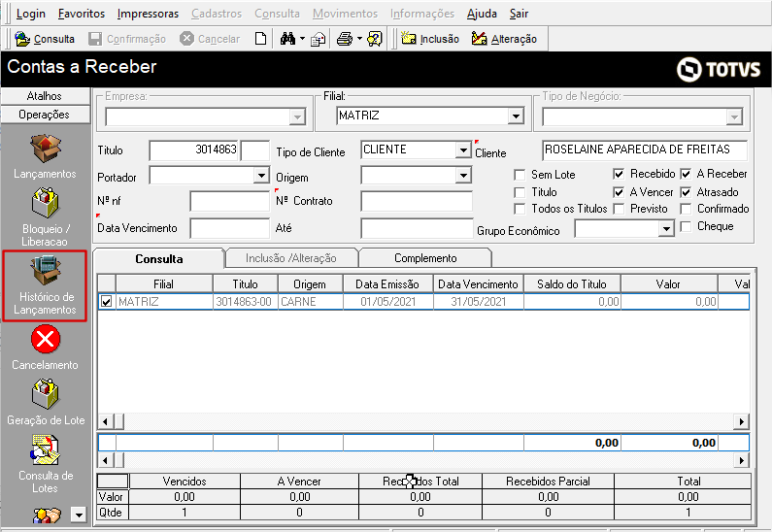The width and height of the screenshot is (772, 532).
Task: Click the Inclusão toolbar button
Action: coord(430,39)
